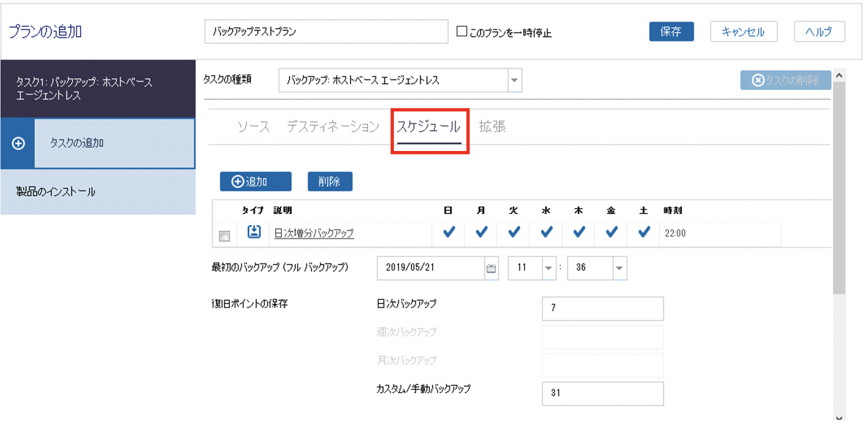868x437 pixels.
Task: Open the calendar picker for first backup date
Action: coord(491,268)
